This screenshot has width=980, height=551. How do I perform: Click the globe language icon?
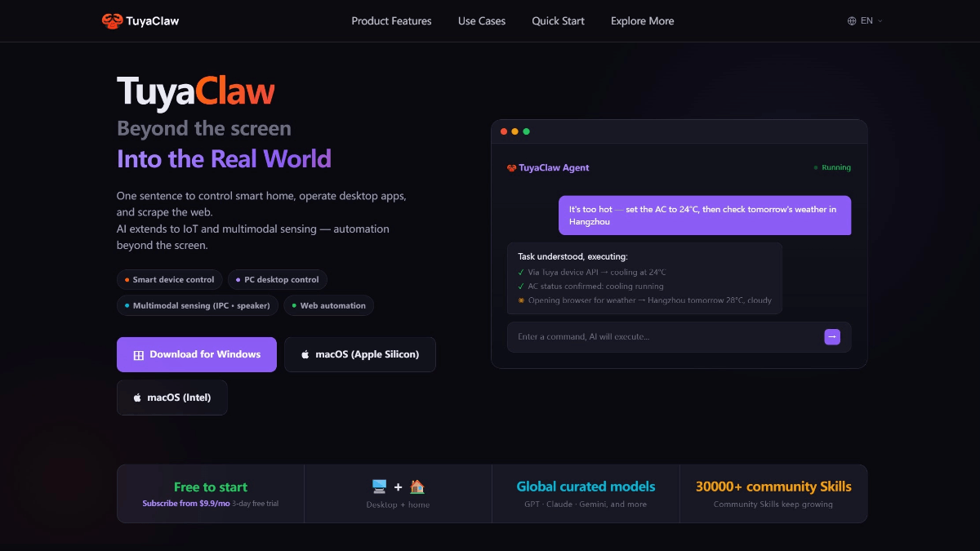[x=852, y=21]
